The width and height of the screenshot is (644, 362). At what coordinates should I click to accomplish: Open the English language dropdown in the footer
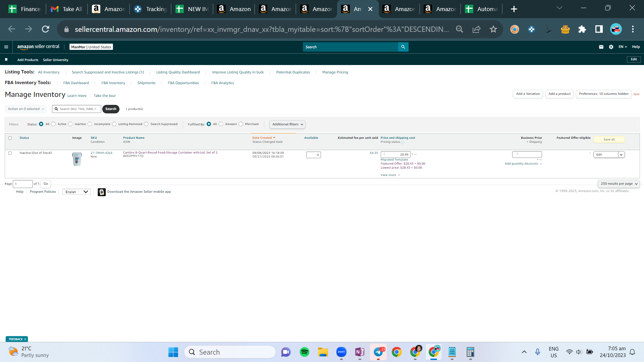(76, 192)
